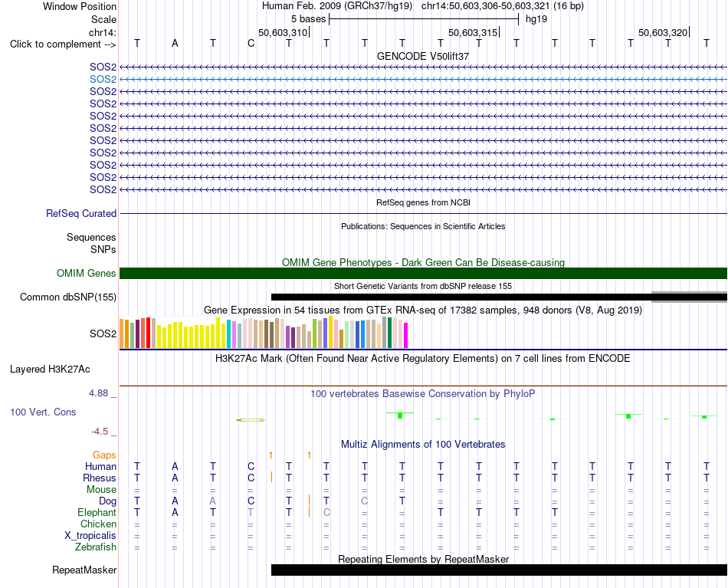Click the X_tropicalis species label
This screenshot has width=728, height=588.
tap(90, 536)
